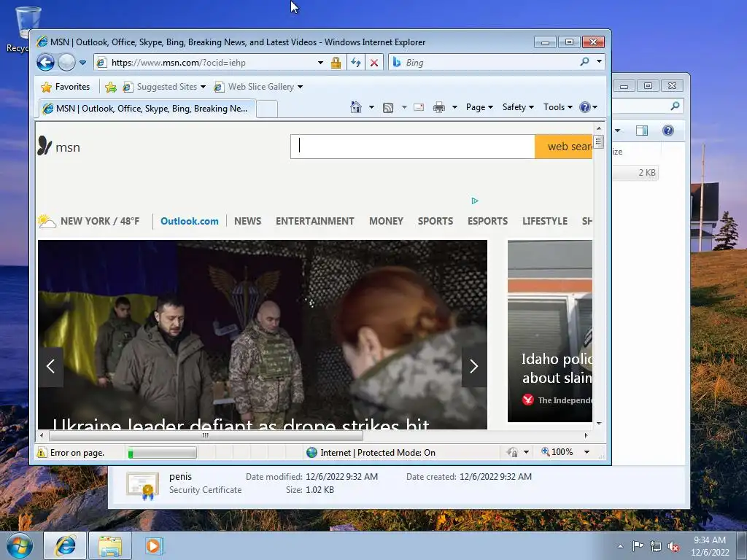The height and width of the screenshot is (560, 747).
Task: Open the 100% zoom level button
Action: (557, 452)
